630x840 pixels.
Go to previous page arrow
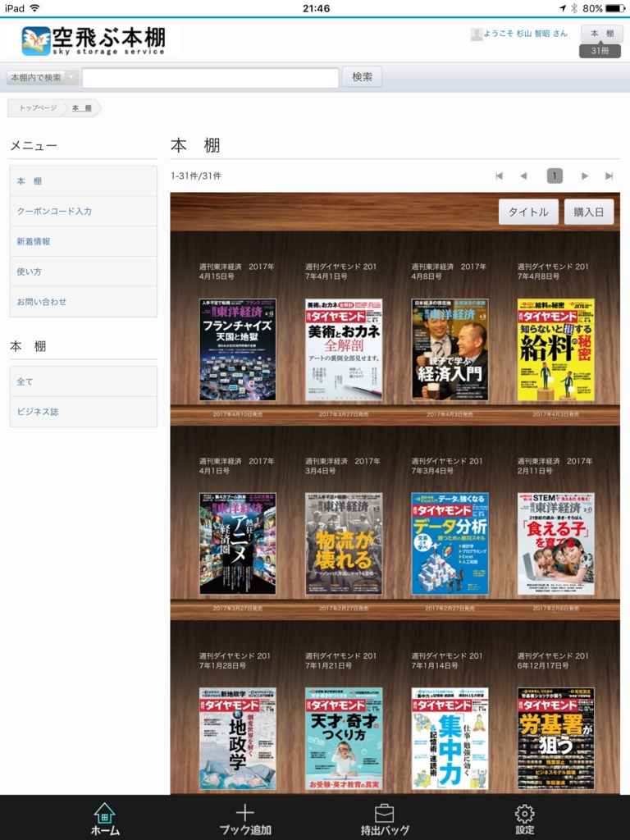[x=523, y=176]
